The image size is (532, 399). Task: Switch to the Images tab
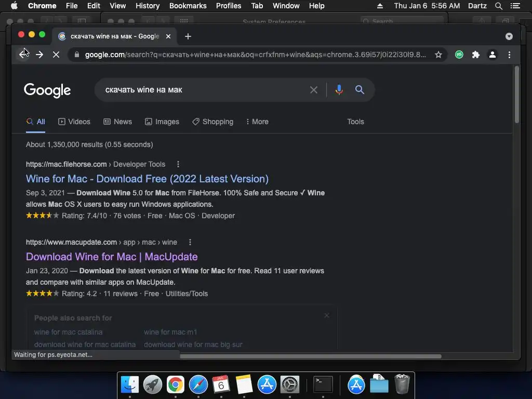tap(162, 122)
